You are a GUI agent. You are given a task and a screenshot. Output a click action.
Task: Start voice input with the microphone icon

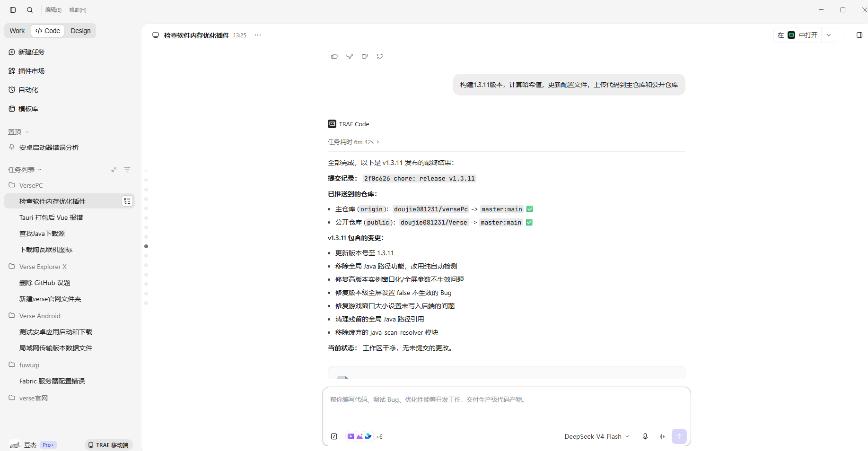coord(645,436)
